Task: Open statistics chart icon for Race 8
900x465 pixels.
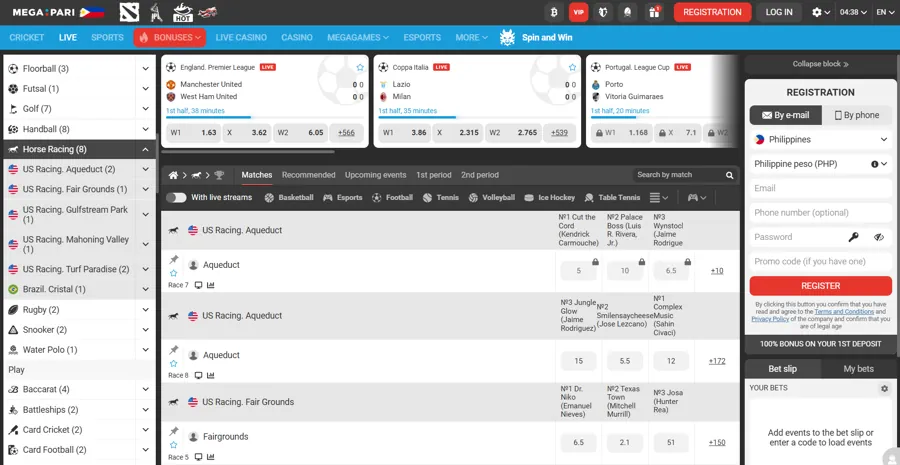Action: [x=211, y=375]
